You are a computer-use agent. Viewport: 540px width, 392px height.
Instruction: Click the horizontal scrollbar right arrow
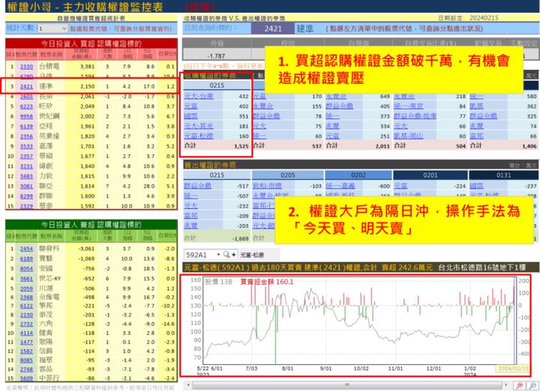click(506, 385)
